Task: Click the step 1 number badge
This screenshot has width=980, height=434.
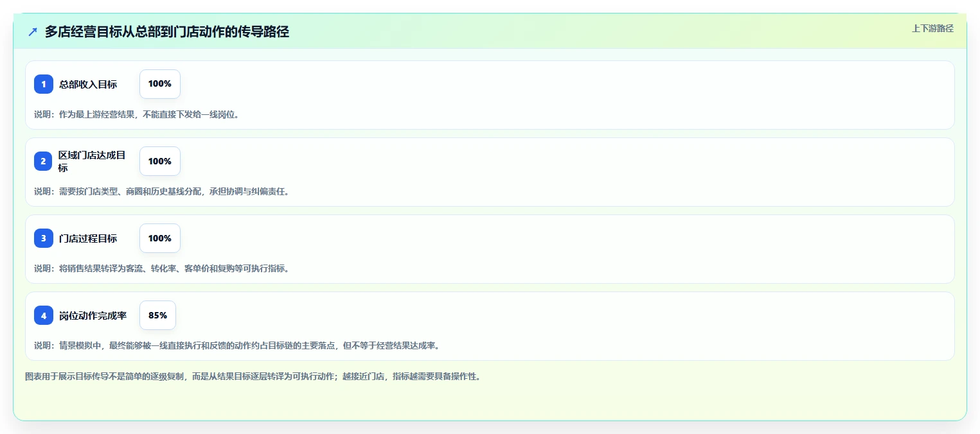Action: (44, 84)
